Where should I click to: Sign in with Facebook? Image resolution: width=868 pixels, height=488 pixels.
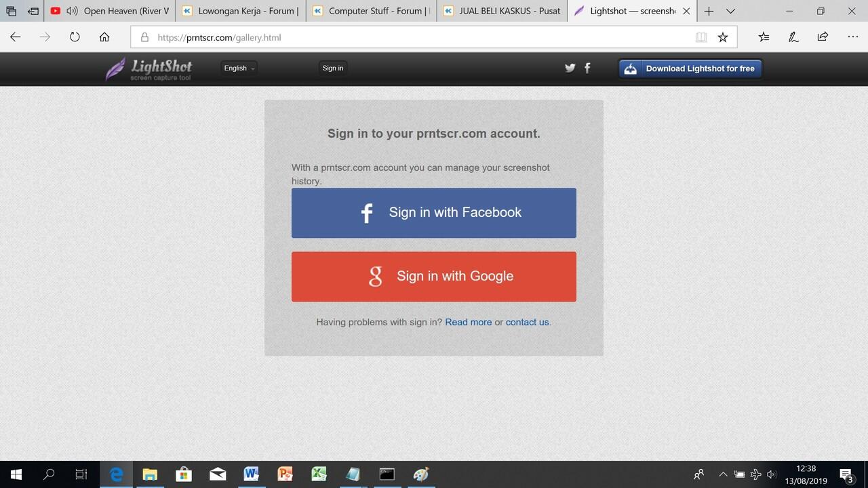434,213
